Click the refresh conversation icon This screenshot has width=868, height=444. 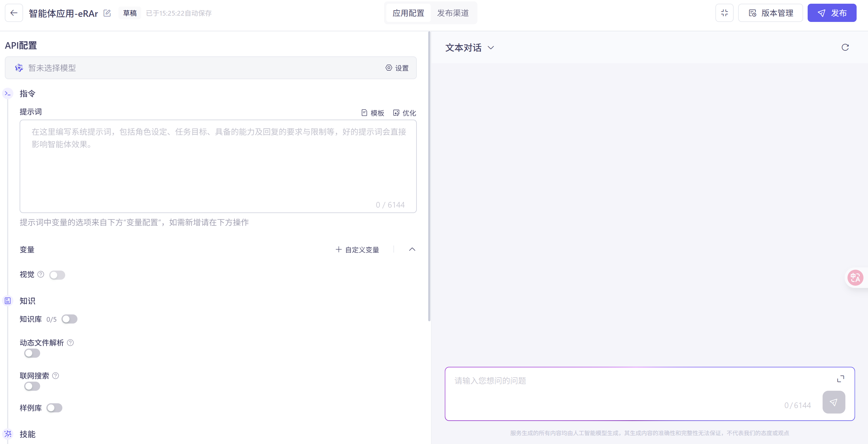[845, 47]
